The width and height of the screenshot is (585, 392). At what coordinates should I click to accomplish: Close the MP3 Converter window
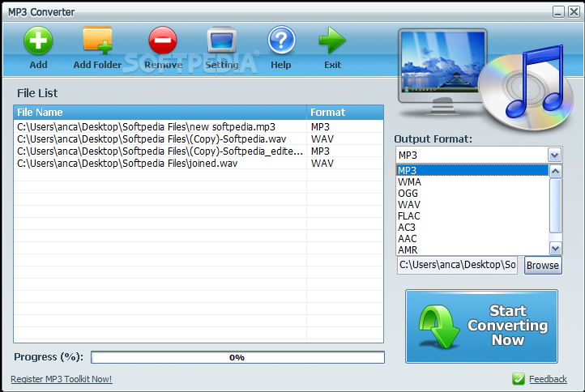tap(574, 12)
